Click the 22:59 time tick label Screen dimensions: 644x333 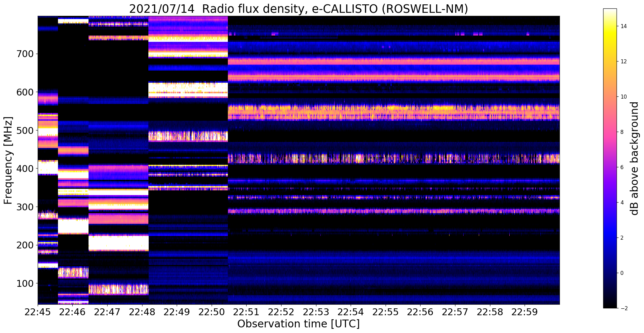pos(525,312)
